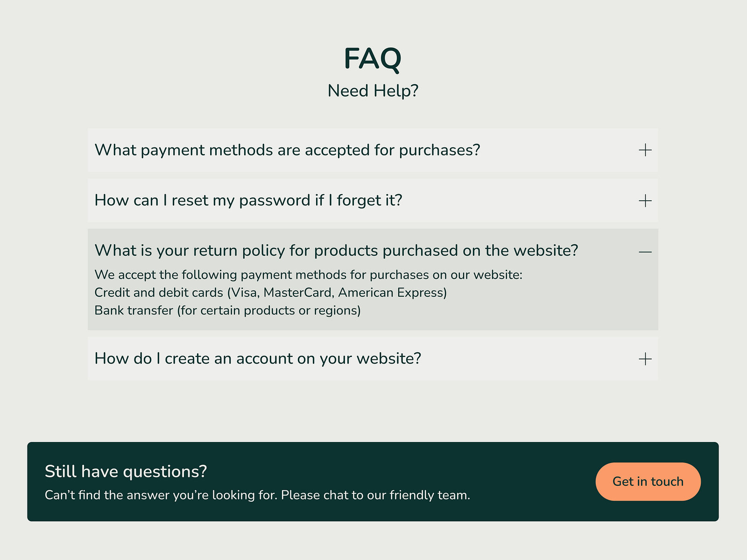747x560 pixels.
Task: Expand the payment methods question
Action: point(645,150)
